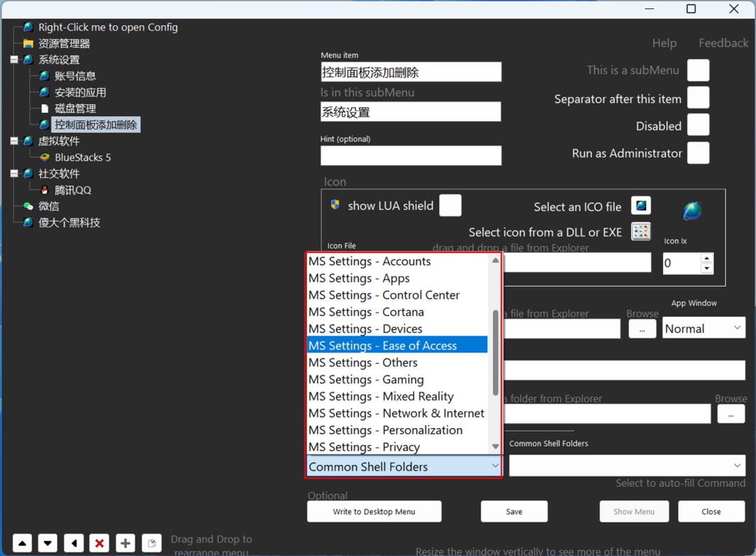Click the move item up arrow button
This screenshot has width=756, height=556.
[22, 543]
